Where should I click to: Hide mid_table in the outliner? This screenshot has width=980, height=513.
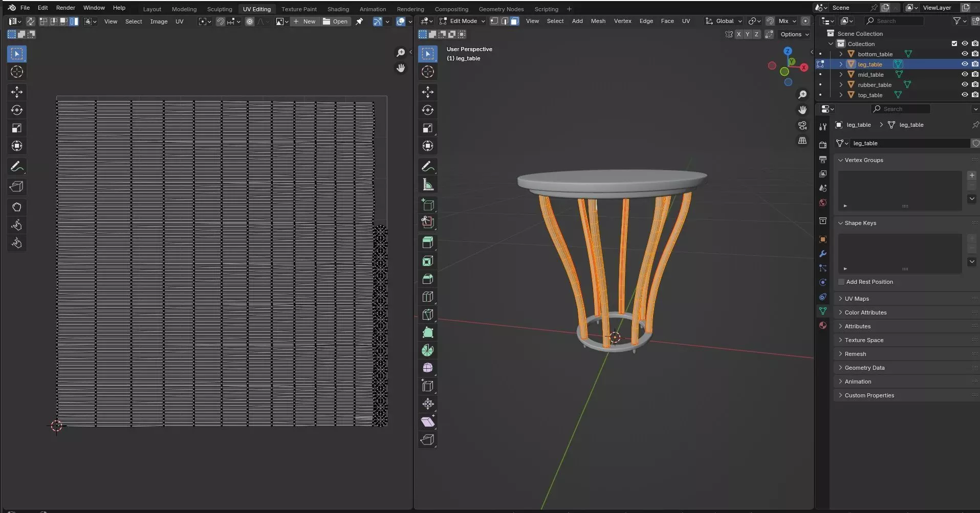(965, 74)
